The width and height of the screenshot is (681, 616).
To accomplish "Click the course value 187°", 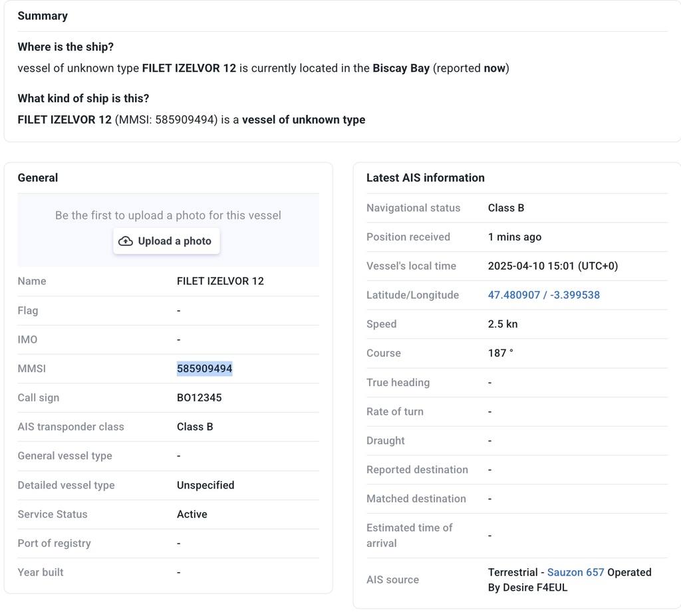I will 500,353.
